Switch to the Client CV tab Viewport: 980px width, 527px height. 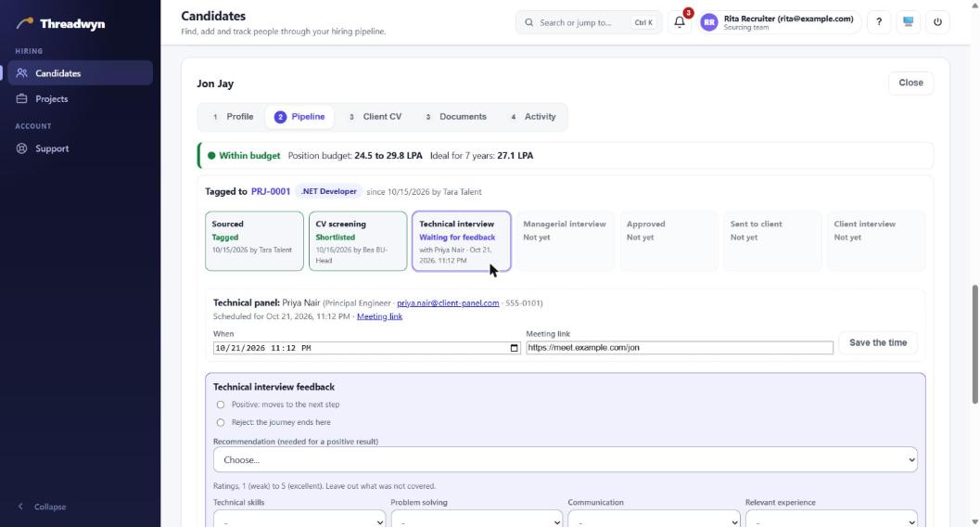point(375,117)
